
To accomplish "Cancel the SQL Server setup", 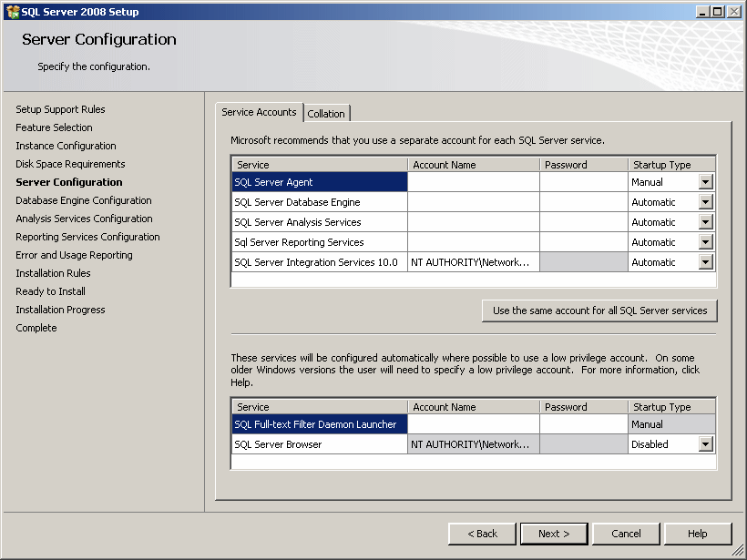I will point(626,534).
